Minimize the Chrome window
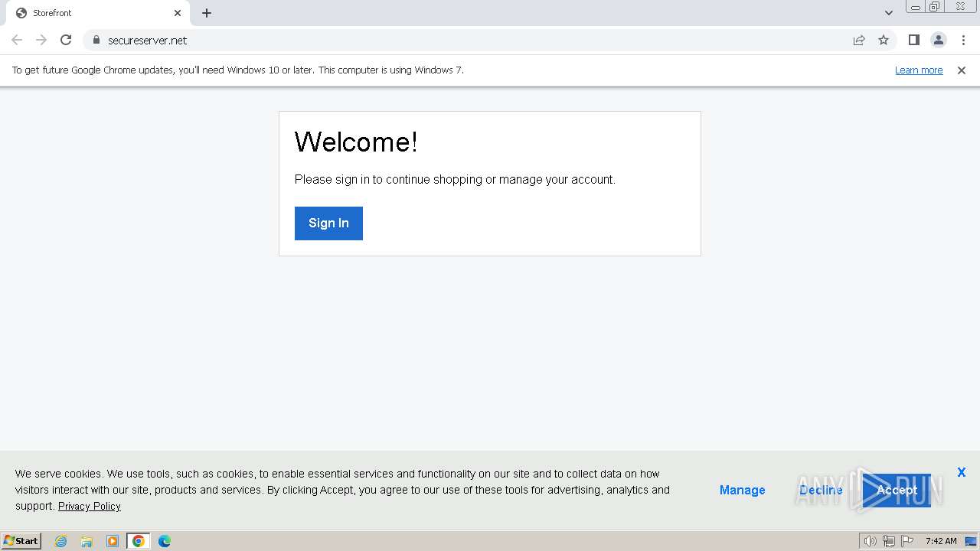 [915, 7]
